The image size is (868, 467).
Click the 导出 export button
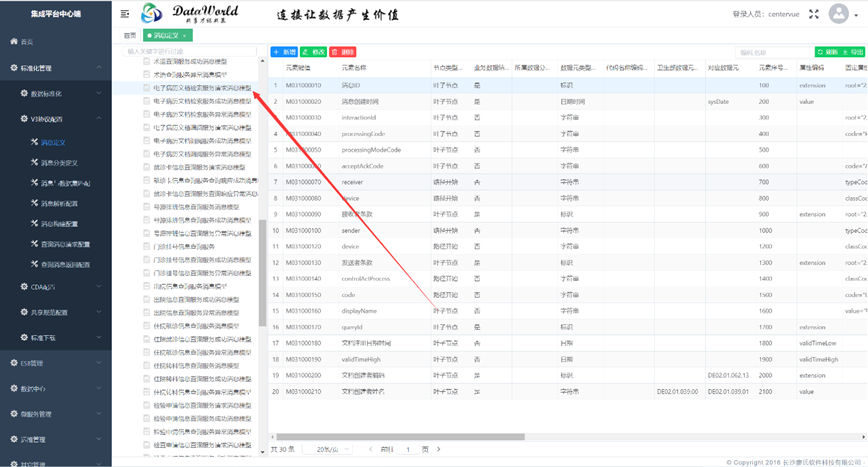[853, 52]
